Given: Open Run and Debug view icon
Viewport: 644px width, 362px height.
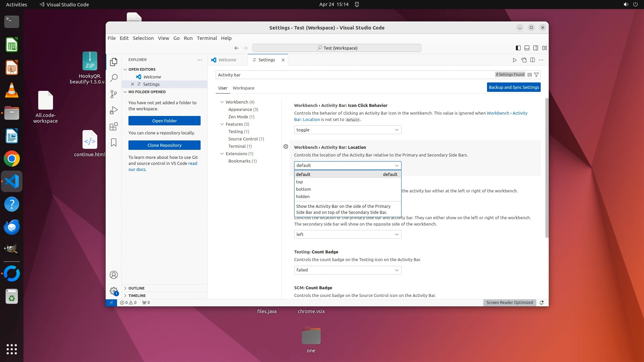Looking at the screenshot, I should (x=114, y=110).
